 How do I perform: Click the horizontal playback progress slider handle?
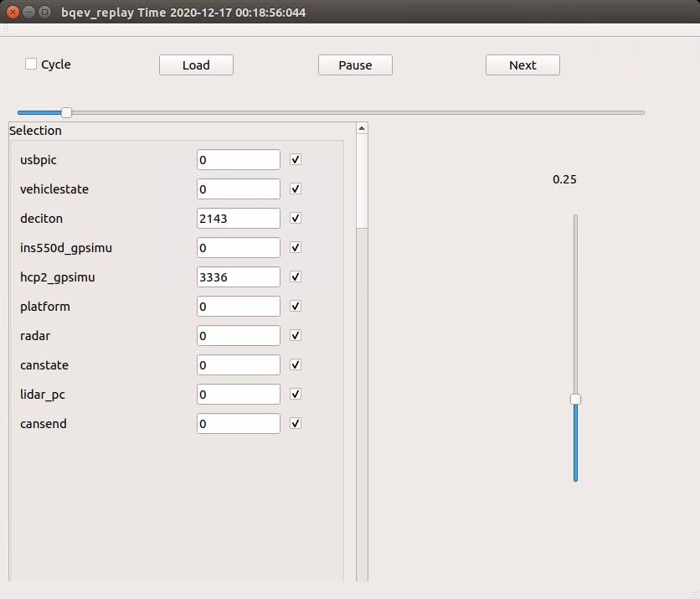[66, 112]
